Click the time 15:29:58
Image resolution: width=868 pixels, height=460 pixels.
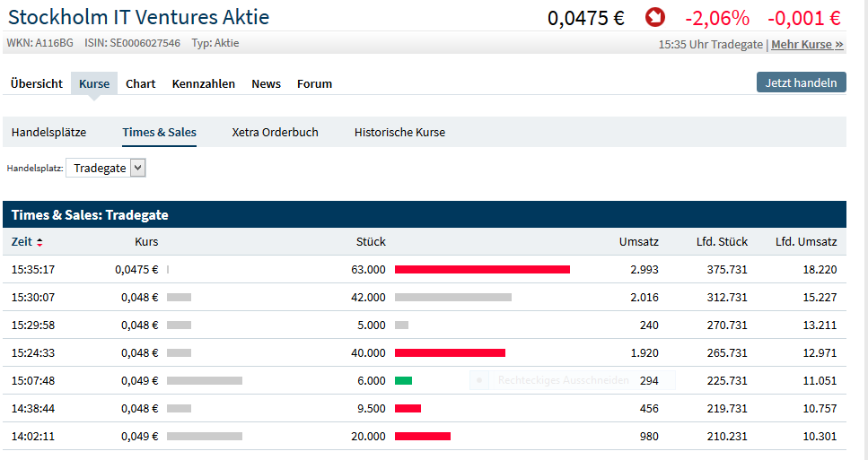click(x=33, y=325)
